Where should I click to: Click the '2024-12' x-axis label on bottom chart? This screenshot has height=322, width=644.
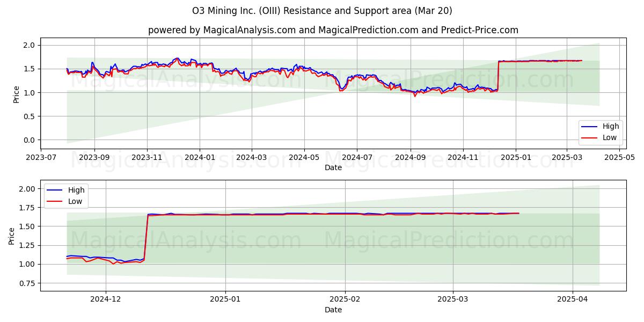pyautogui.click(x=106, y=300)
